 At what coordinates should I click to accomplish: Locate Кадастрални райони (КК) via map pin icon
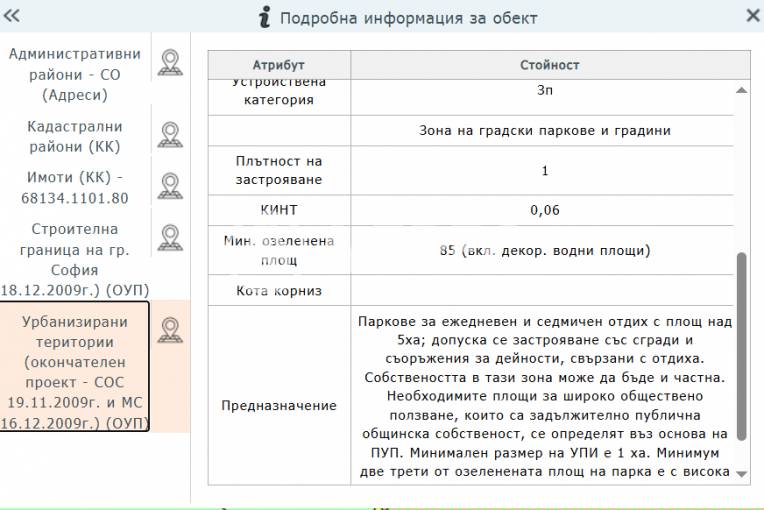pos(170,135)
